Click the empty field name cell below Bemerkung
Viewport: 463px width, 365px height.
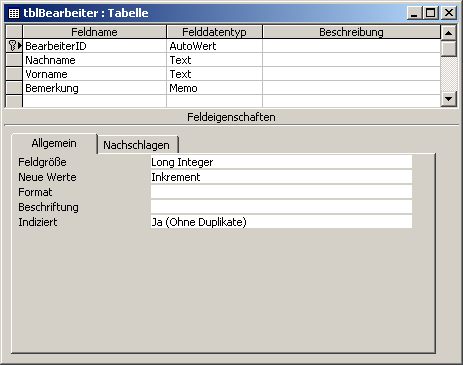[x=94, y=101]
